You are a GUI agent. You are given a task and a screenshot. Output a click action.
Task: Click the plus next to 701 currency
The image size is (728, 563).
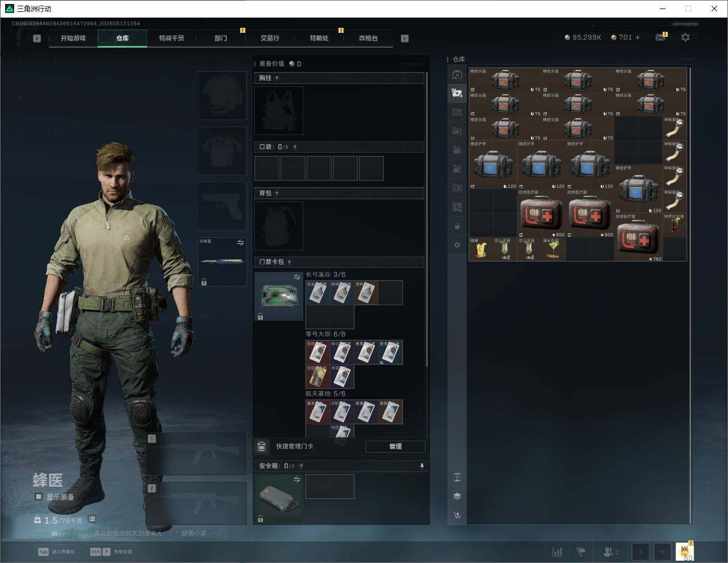coord(638,37)
